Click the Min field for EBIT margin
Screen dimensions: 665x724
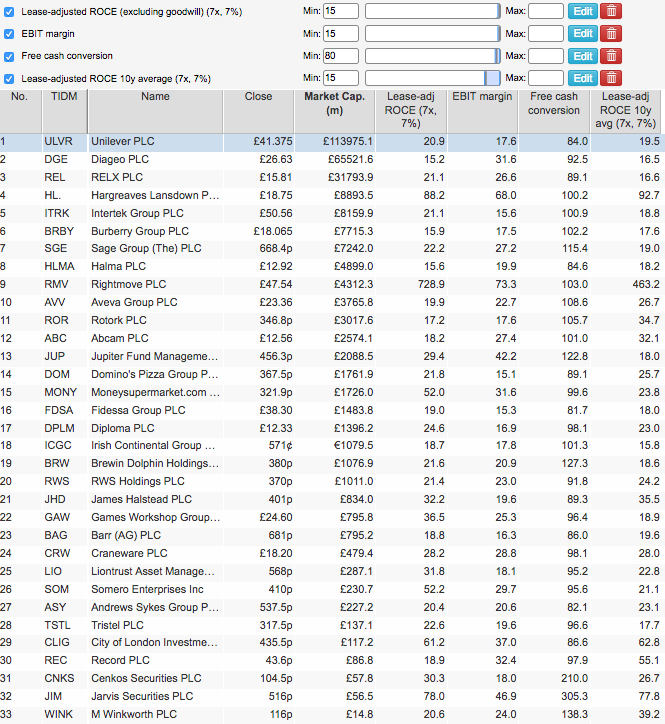[341, 34]
